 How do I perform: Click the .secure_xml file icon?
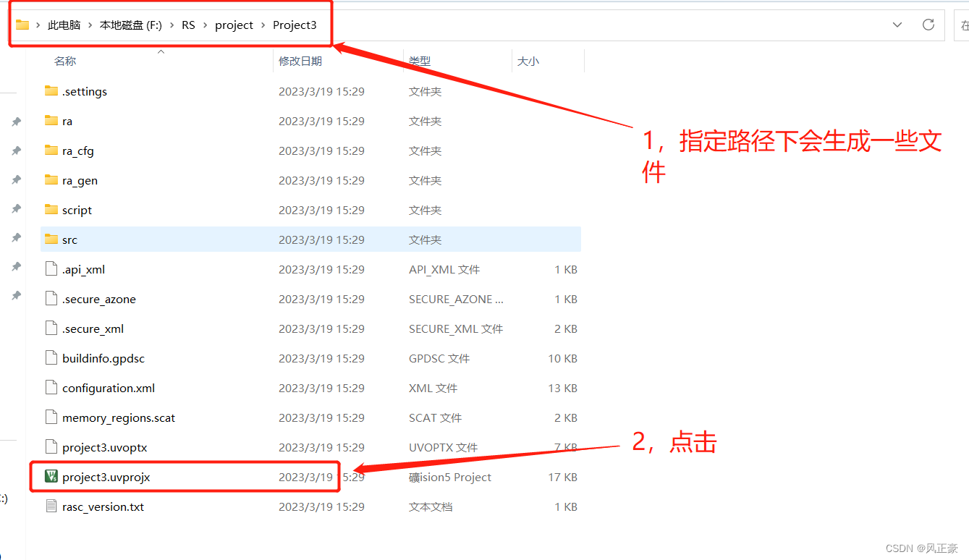coord(51,328)
